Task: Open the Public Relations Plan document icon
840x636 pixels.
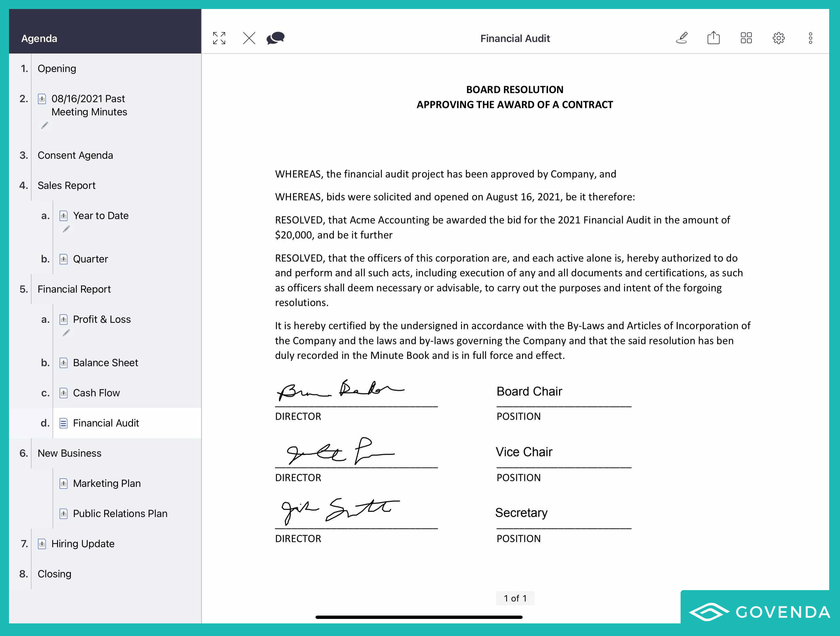Action: click(x=63, y=513)
